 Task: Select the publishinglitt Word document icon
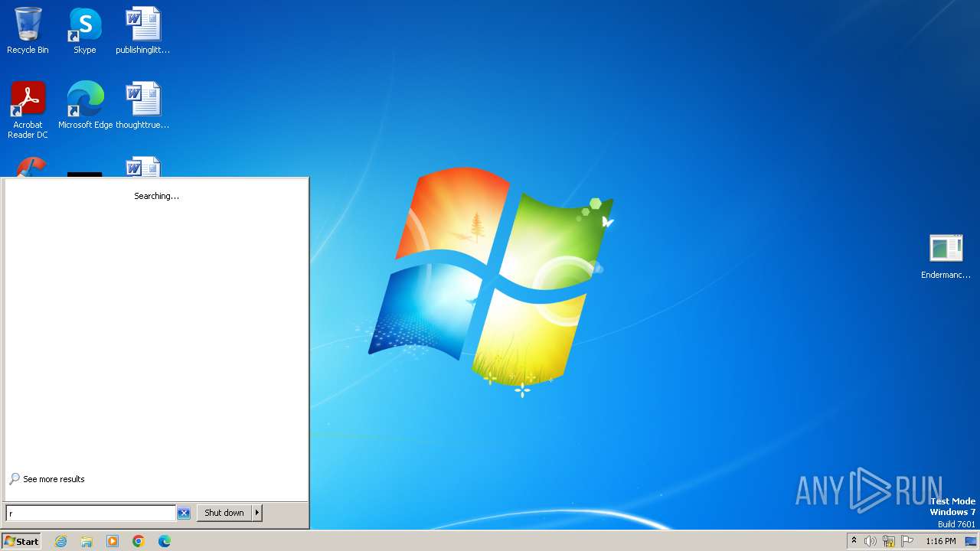point(142,31)
